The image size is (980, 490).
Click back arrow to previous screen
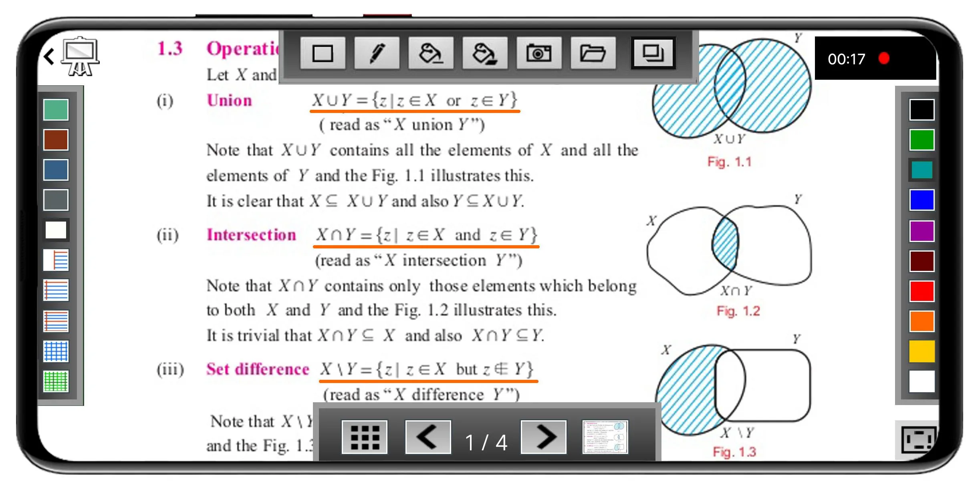pos(49,56)
